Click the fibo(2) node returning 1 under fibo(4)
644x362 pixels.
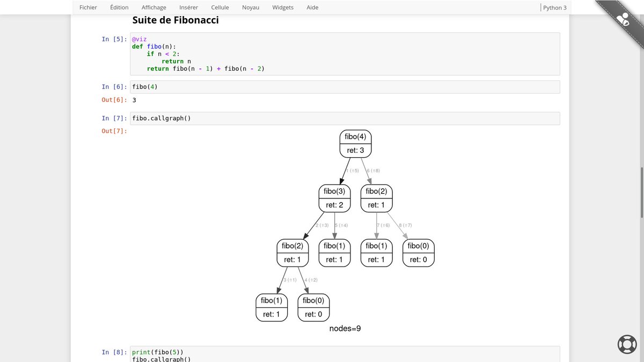(377, 198)
